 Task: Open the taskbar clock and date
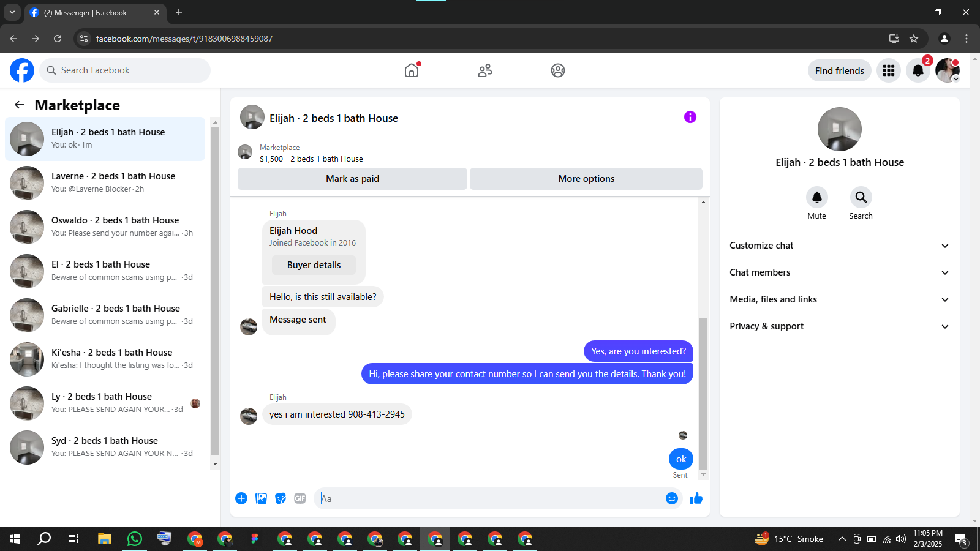(928, 539)
